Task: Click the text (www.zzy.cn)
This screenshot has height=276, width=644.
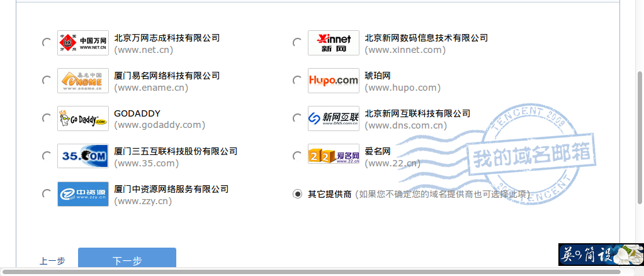Action: point(143,202)
